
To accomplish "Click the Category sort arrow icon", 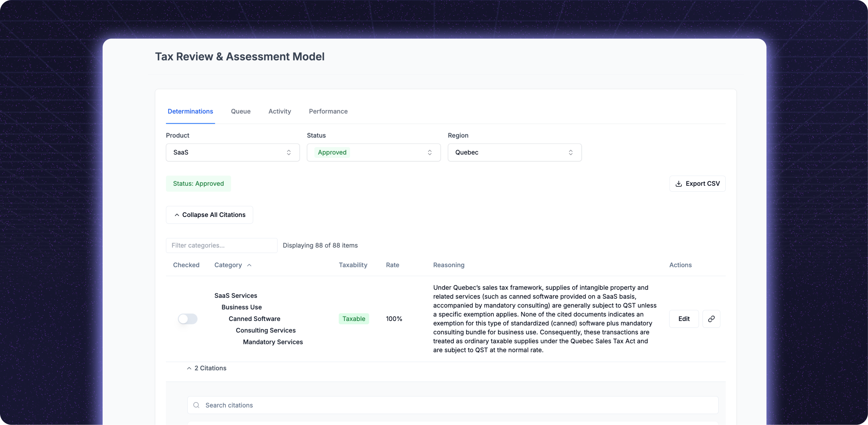I will 249,265.
